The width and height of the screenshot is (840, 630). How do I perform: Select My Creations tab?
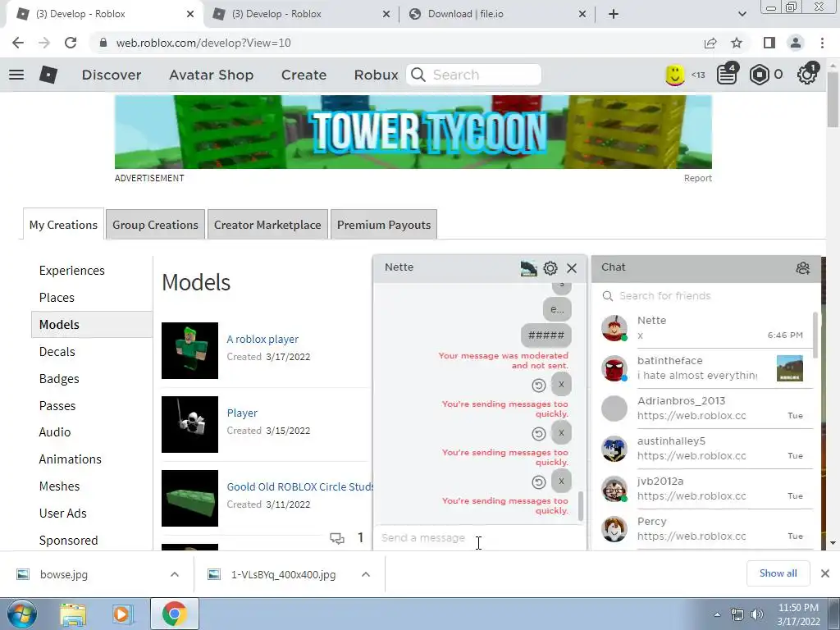pos(63,225)
